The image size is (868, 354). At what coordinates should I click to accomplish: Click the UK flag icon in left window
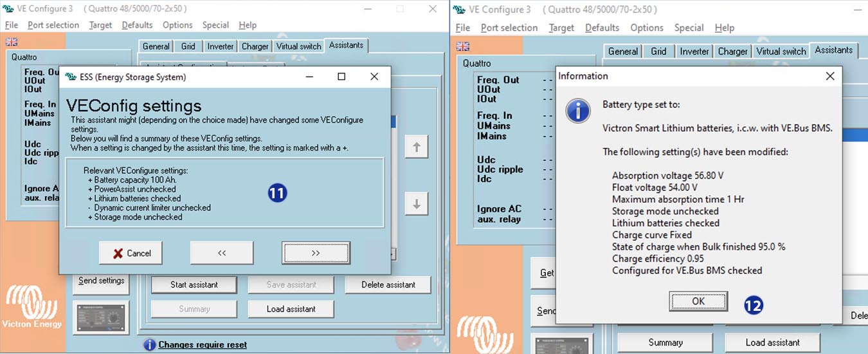[x=12, y=42]
